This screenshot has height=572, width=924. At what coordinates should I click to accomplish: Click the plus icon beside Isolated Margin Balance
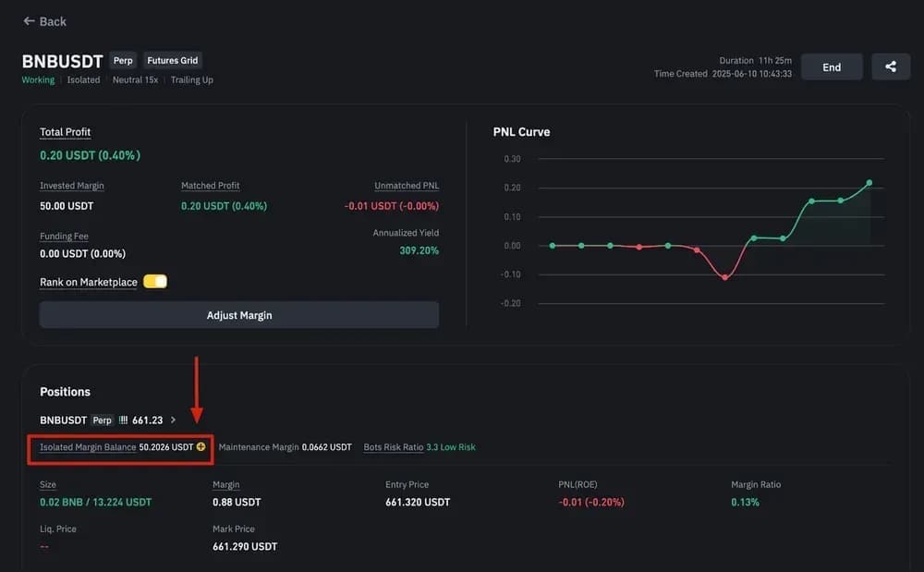199,446
